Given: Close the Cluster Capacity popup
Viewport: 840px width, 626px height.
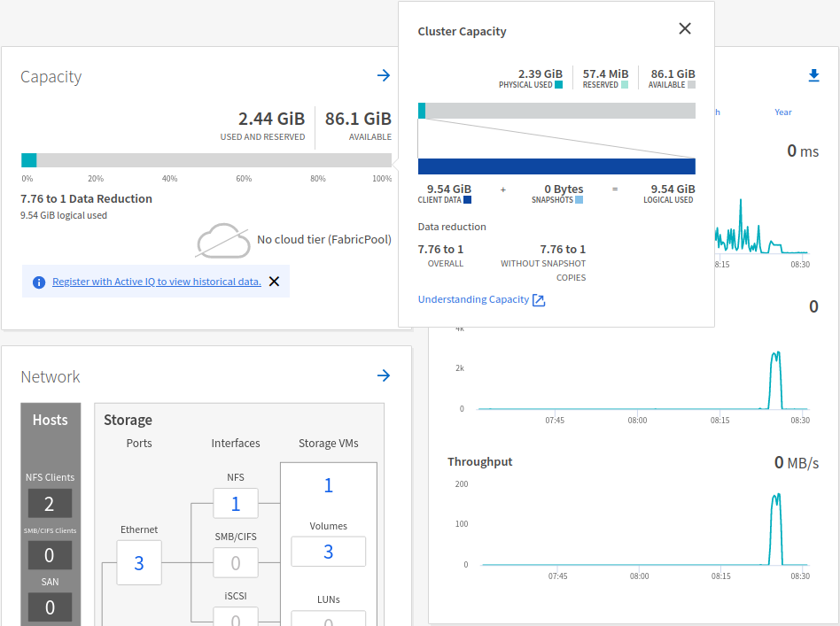Looking at the screenshot, I should (x=685, y=28).
